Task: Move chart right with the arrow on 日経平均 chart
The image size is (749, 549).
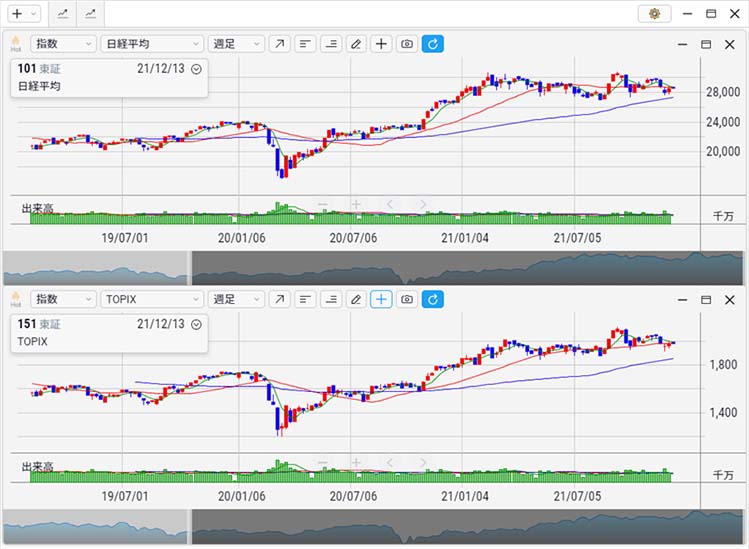Action: point(423,205)
